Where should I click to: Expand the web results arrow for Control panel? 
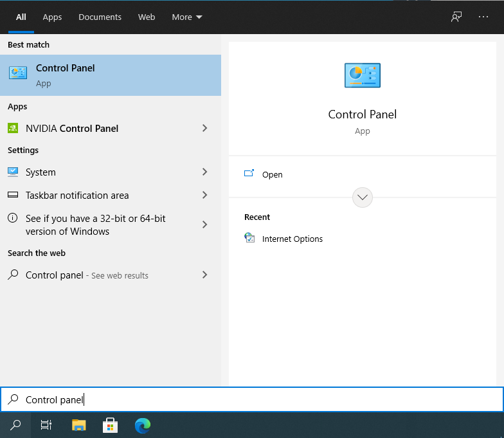[x=204, y=275]
